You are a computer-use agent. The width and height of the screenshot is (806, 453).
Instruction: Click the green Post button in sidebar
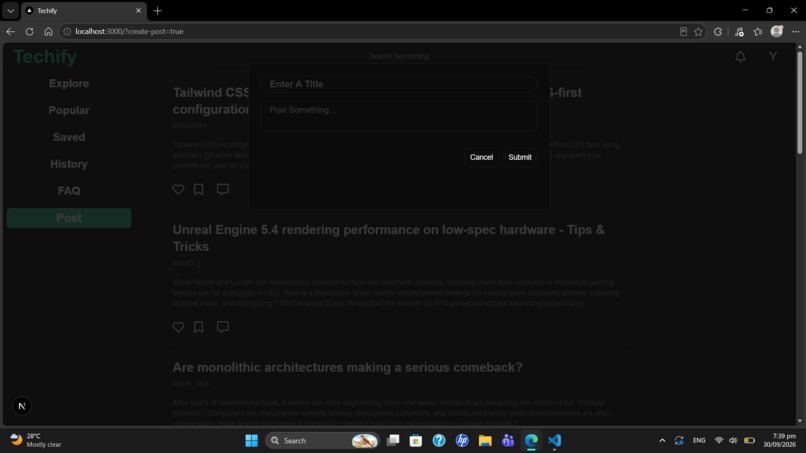click(x=69, y=218)
